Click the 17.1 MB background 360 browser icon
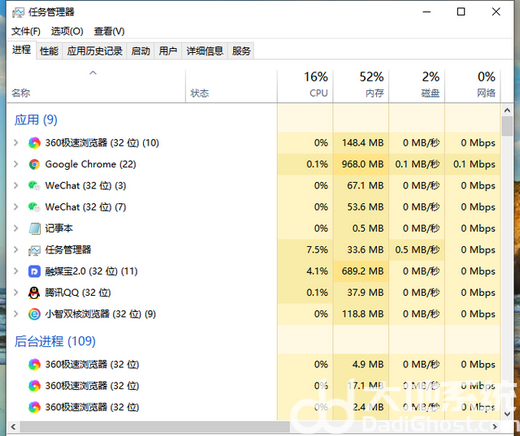Viewport: 520px width, 436px height. click(34, 386)
